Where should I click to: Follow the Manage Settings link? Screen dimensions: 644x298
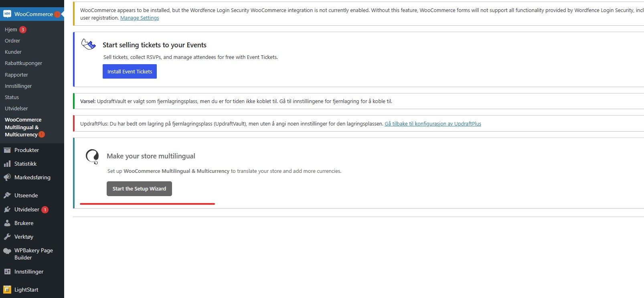click(x=140, y=18)
